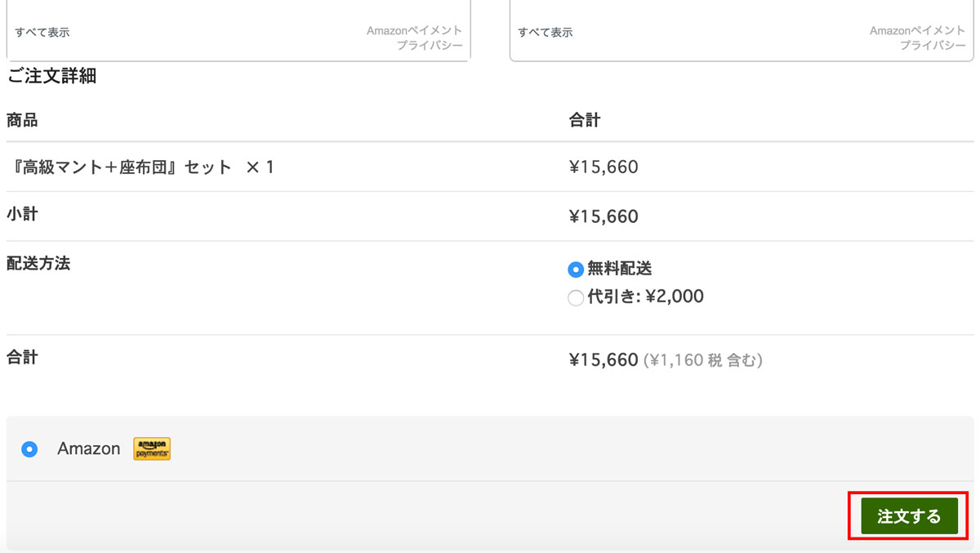
Task: Click the ご注文詳細 heading
Action: click(52, 77)
